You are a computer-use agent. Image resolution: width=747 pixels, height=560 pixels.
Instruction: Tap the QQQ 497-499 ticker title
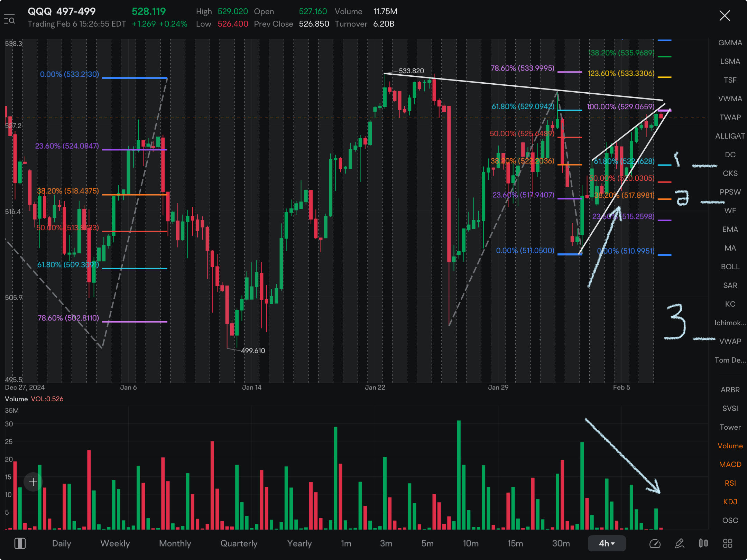62,11
